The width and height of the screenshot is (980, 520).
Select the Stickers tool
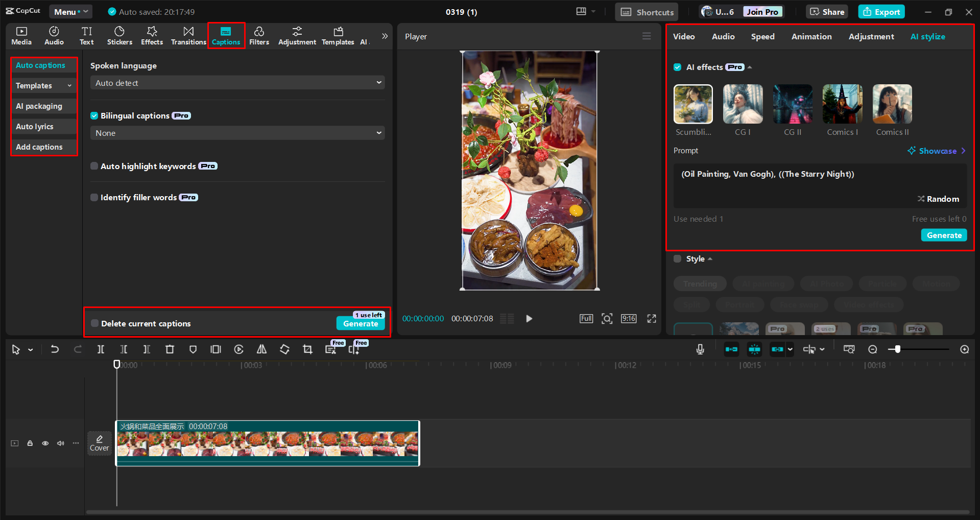click(x=119, y=36)
